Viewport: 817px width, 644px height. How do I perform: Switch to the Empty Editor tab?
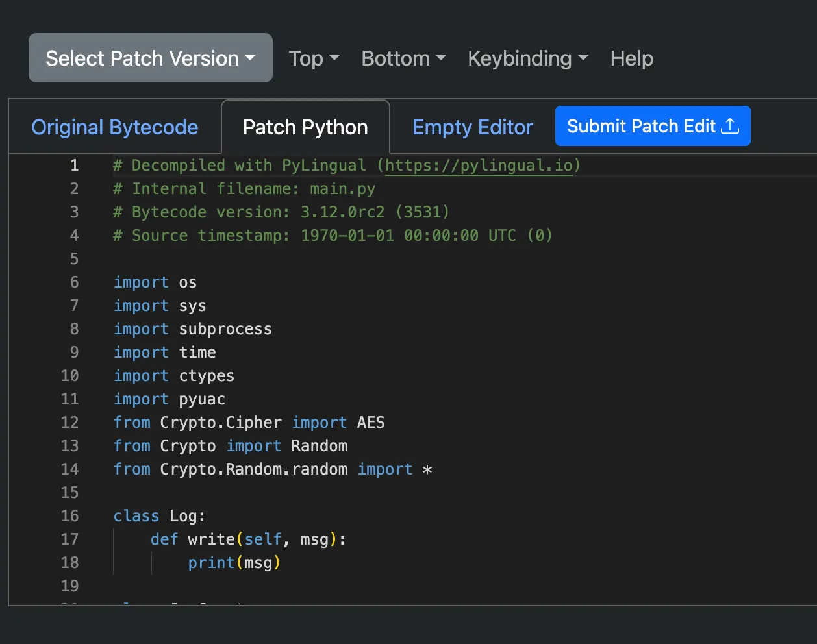pyautogui.click(x=472, y=127)
